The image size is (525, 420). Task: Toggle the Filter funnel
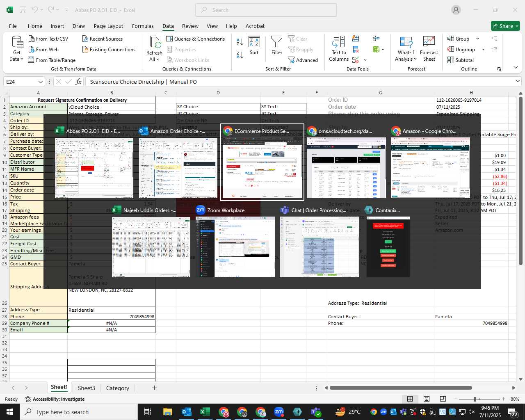tap(277, 46)
